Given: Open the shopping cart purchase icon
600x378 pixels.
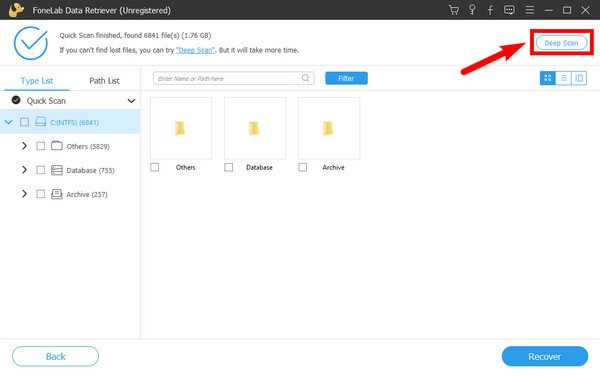Looking at the screenshot, I should pos(454,10).
